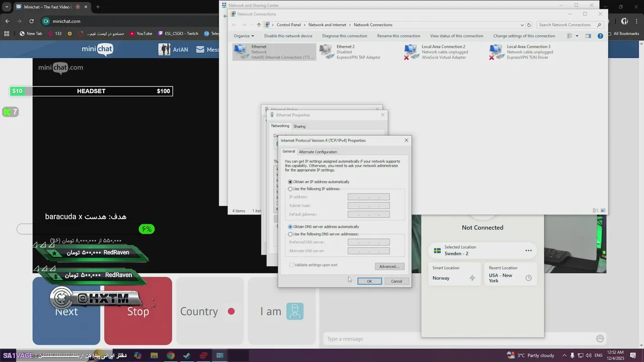The height and width of the screenshot is (362, 644).
Task: Click the blue Next button
Action: tap(66, 311)
